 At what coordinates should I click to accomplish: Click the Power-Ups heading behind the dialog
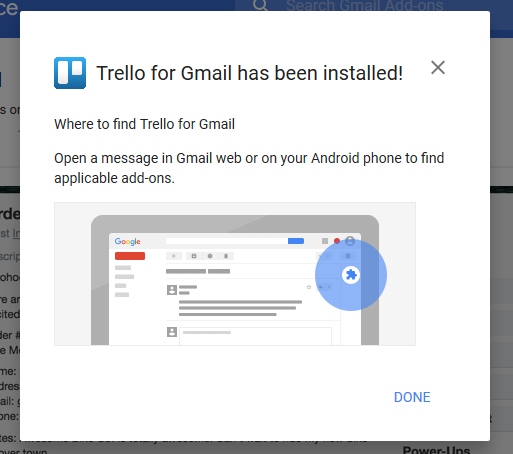[x=436, y=450]
